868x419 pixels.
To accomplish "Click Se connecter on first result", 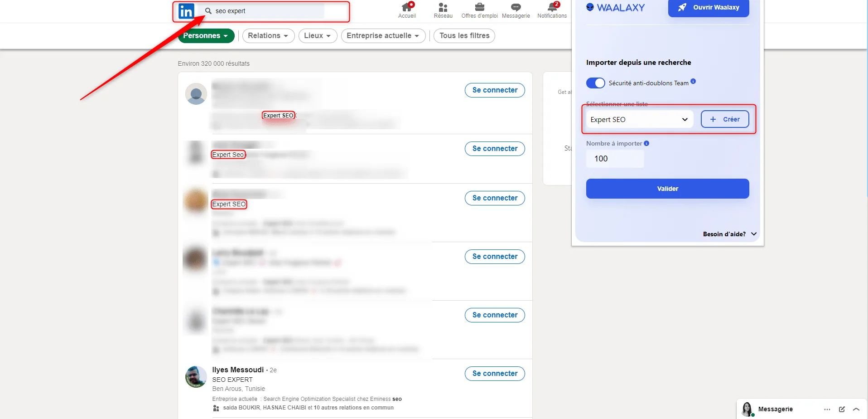I will click(495, 90).
